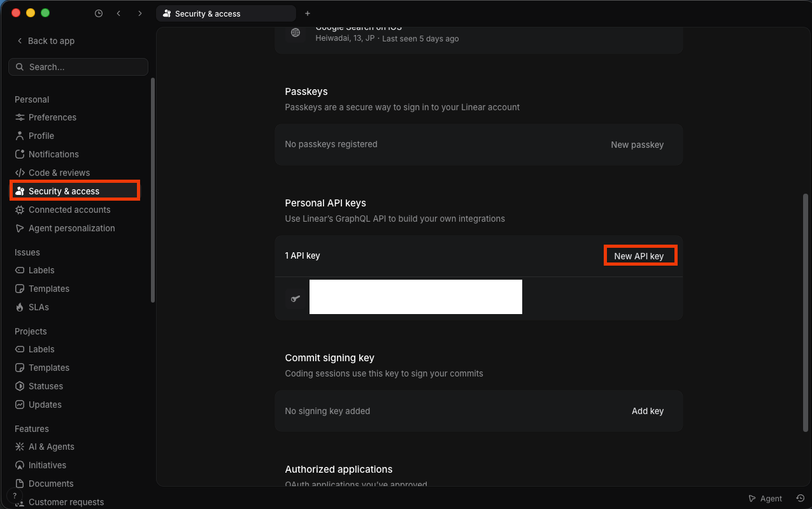Click the SLAs flame icon

[x=20, y=307]
